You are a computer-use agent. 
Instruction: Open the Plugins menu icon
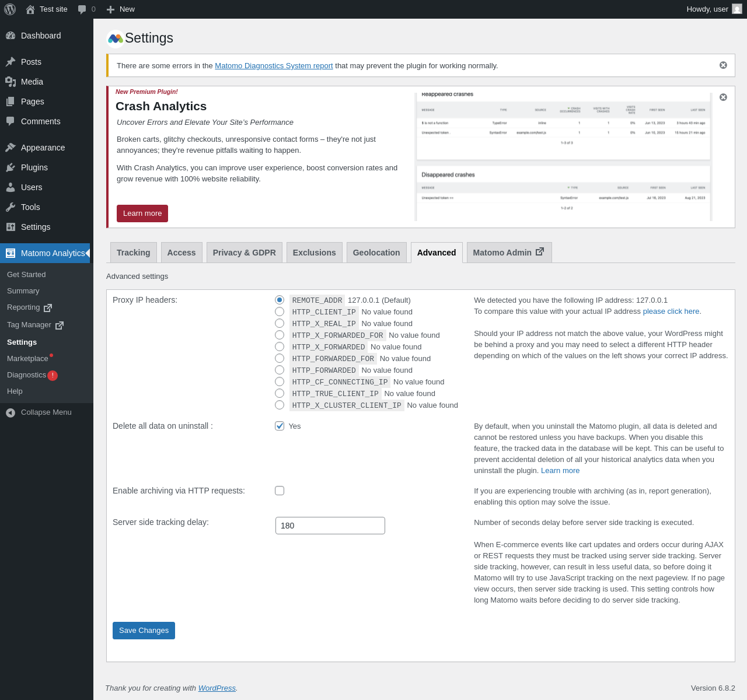[11, 167]
